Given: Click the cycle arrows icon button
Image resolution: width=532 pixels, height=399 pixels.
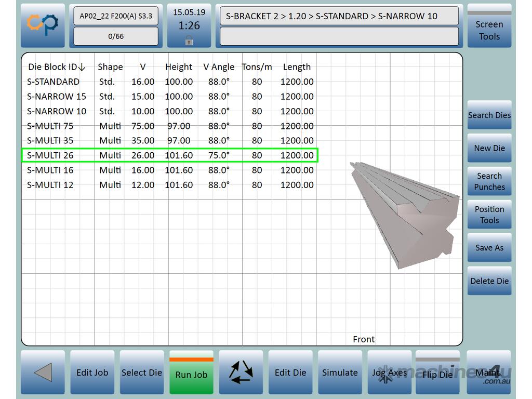Looking at the screenshot, I should (241, 372).
